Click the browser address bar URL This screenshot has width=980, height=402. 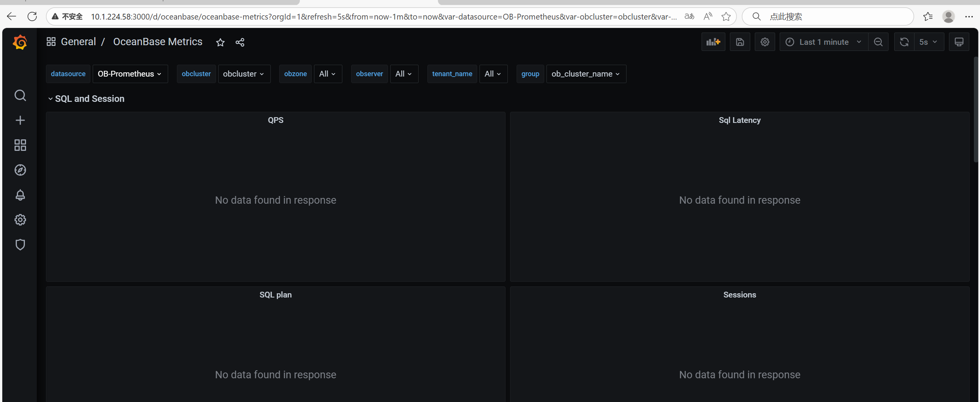383,16
